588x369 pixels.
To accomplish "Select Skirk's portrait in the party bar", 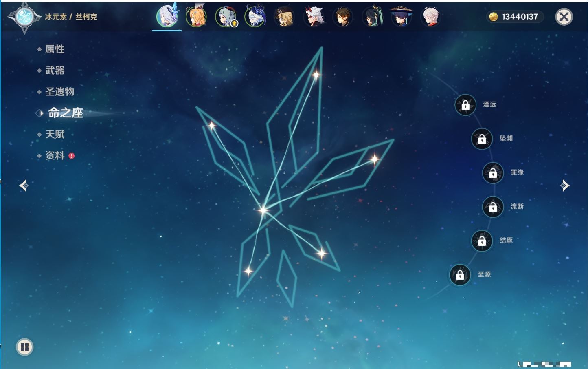I will click(x=167, y=17).
